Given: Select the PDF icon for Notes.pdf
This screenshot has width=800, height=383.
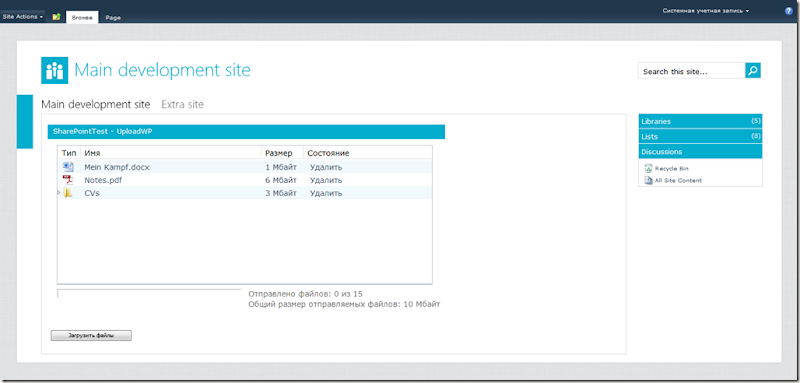Looking at the screenshot, I should point(68,180).
